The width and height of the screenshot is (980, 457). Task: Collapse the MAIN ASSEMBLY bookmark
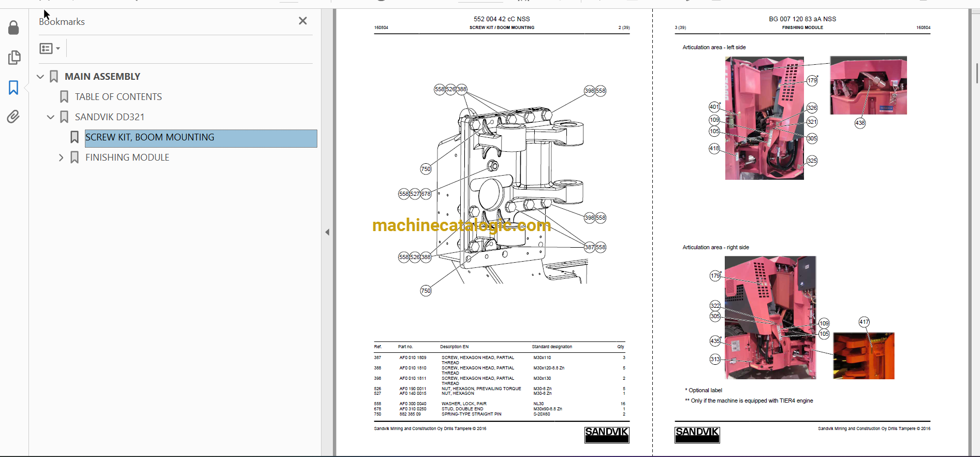click(x=40, y=77)
